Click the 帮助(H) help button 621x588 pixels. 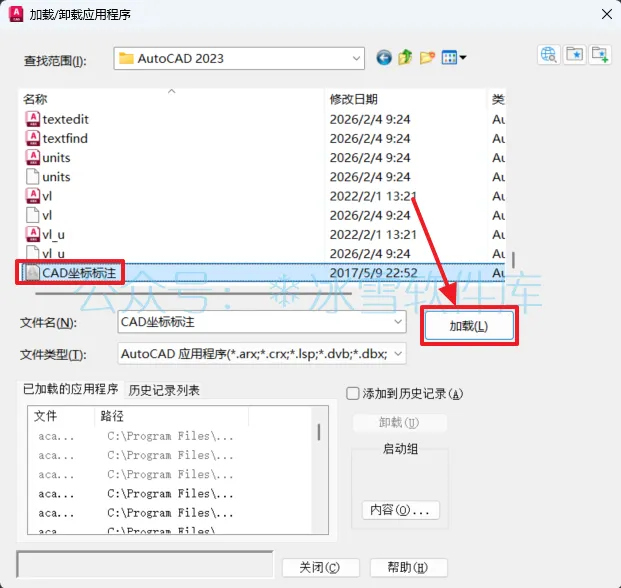pos(408,567)
